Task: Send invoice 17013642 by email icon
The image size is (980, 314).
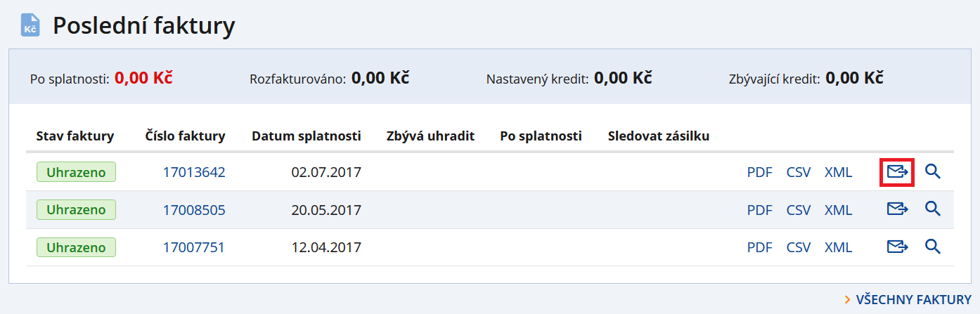Action: click(x=897, y=172)
